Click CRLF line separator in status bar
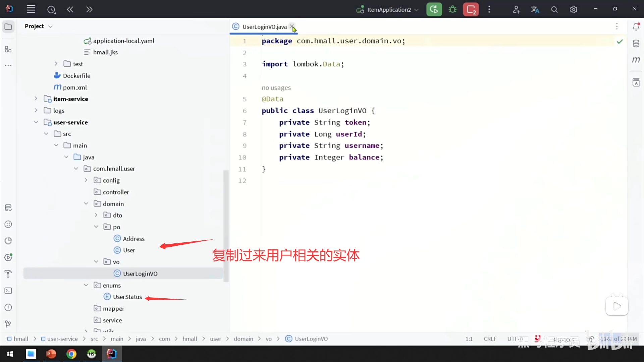 490,339
